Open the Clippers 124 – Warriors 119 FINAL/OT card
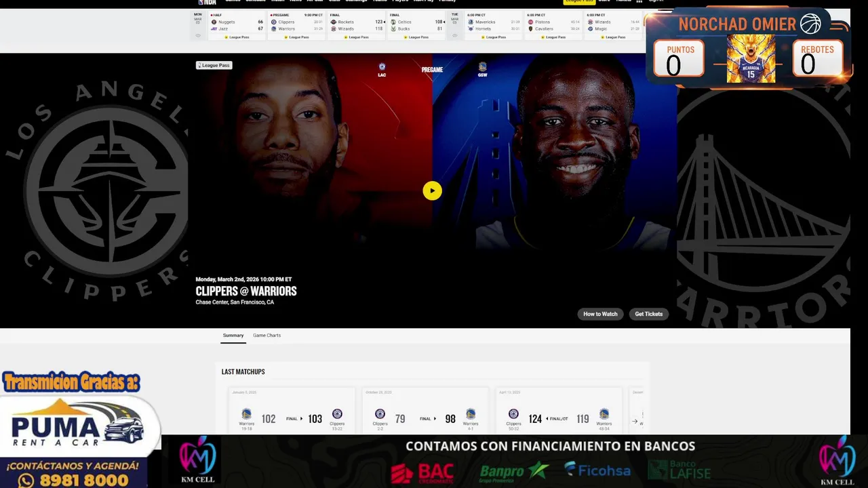This screenshot has width=868, height=488. pos(559,410)
